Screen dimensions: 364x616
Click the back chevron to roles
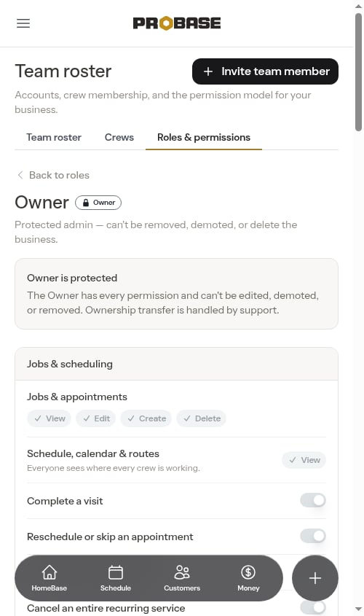click(20, 175)
